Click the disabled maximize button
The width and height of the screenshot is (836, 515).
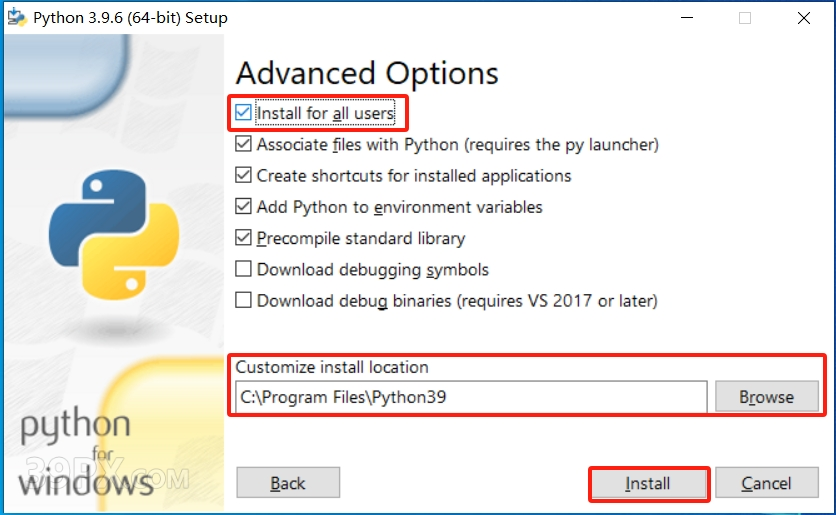745,18
